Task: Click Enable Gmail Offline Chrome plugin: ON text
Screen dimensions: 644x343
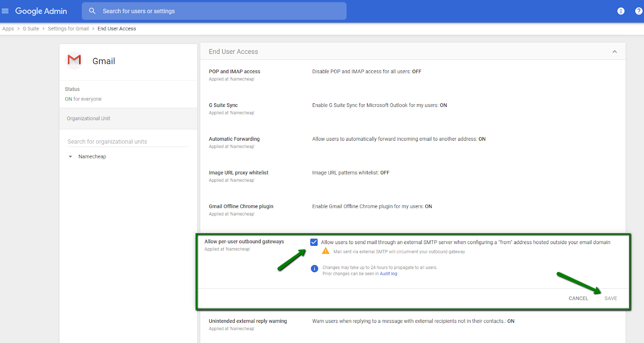Action: pyautogui.click(x=372, y=207)
